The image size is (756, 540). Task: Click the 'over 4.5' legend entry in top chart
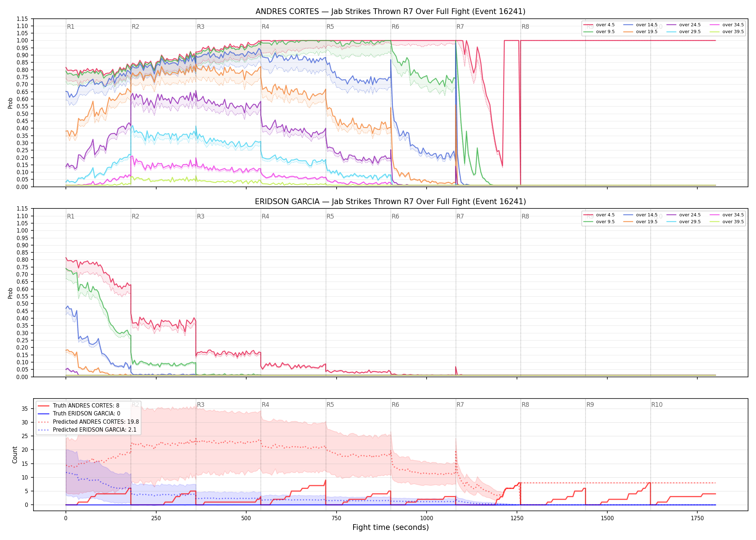[x=599, y=25]
